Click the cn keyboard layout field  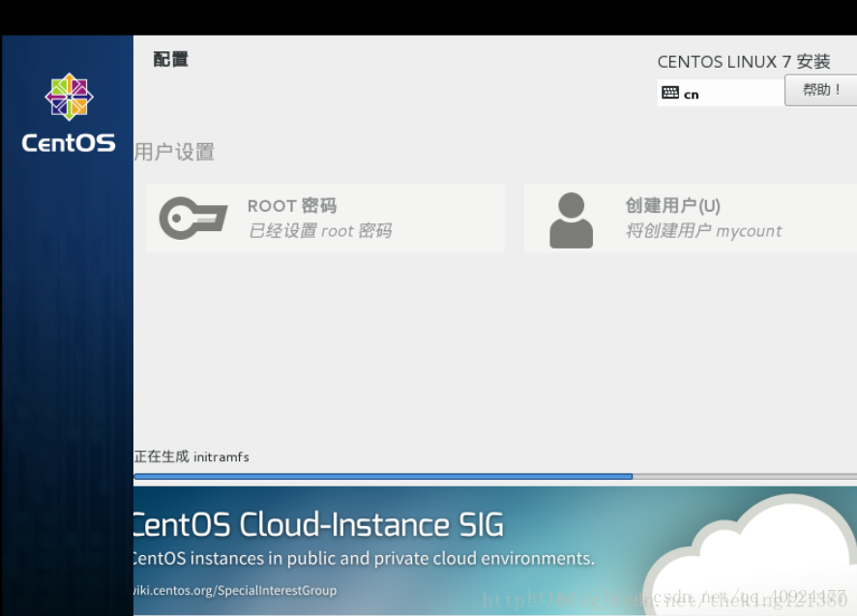coord(721,93)
